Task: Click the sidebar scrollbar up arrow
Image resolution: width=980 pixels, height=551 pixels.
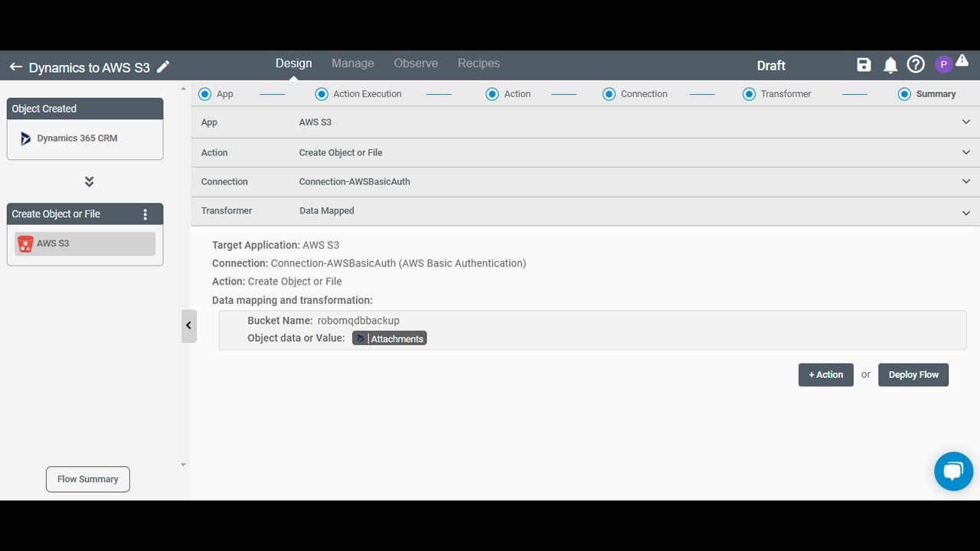Action: point(183,90)
